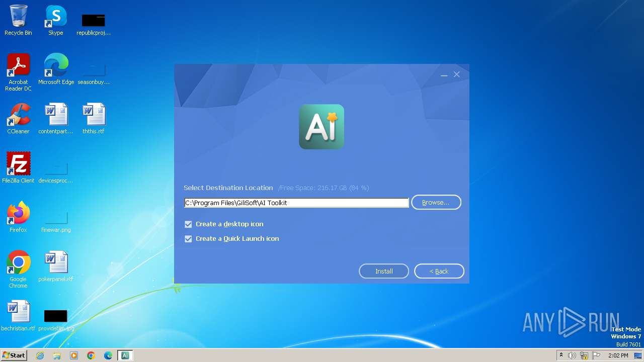Image resolution: width=644 pixels, height=362 pixels.
Task: Select FileZilla Client desktop shortcut
Action: [18, 168]
